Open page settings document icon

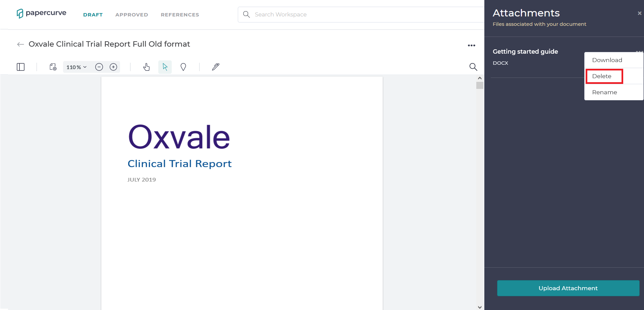[x=53, y=67]
